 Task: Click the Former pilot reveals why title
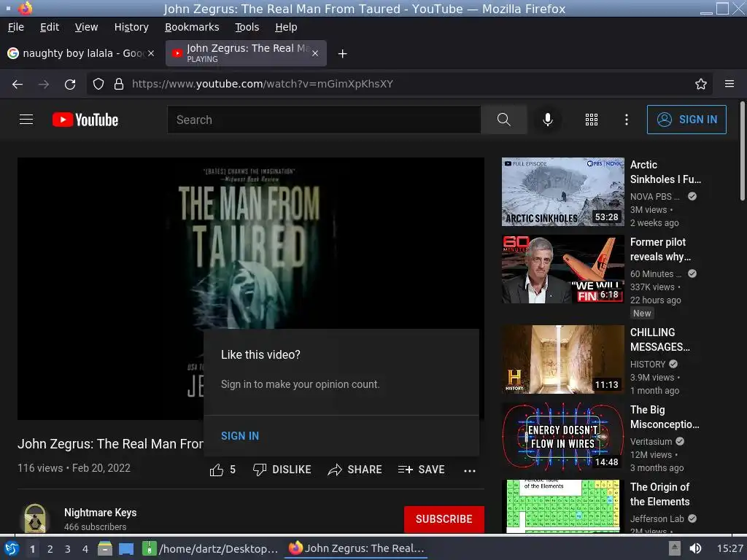pos(660,249)
